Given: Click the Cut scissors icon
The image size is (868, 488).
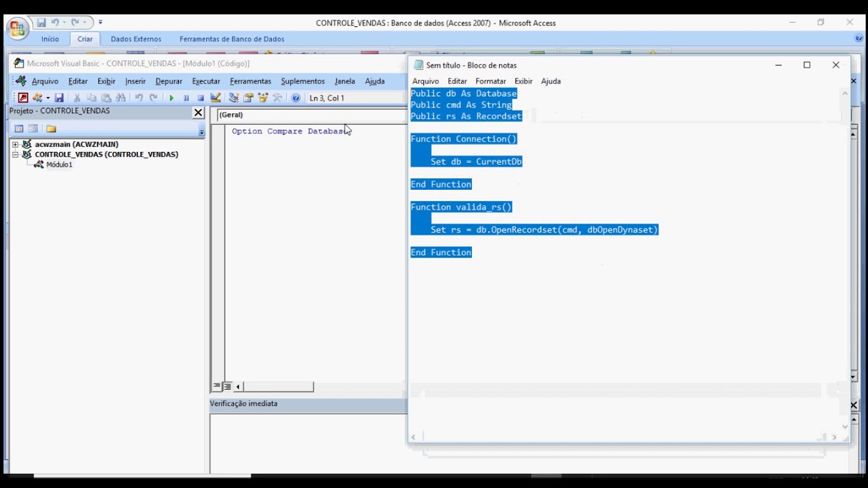Looking at the screenshot, I should tap(77, 98).
